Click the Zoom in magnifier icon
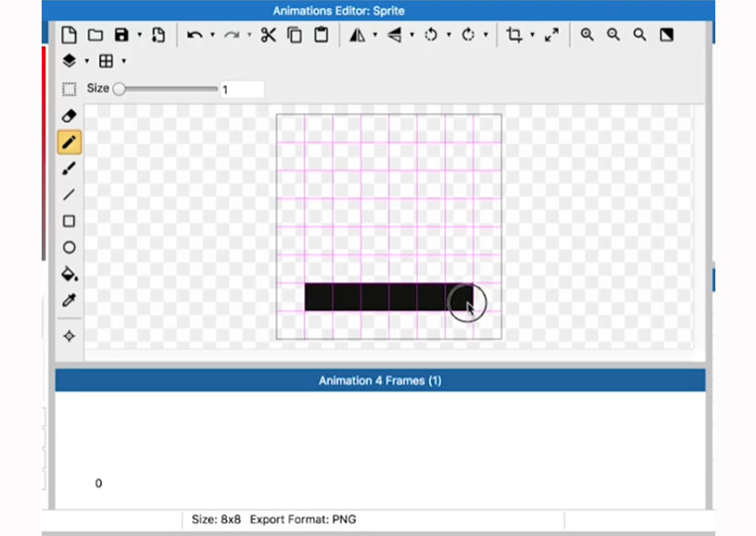756x536 pixels. click(x=587, y=35)
